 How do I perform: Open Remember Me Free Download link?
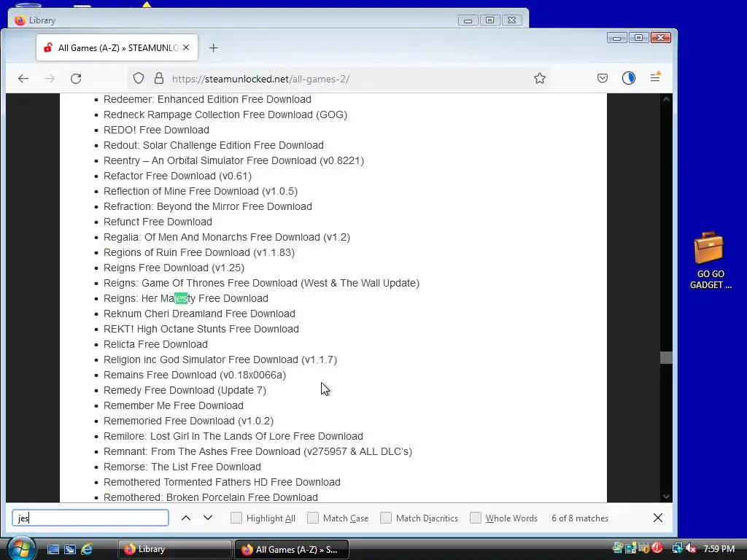tap(174, 405)
